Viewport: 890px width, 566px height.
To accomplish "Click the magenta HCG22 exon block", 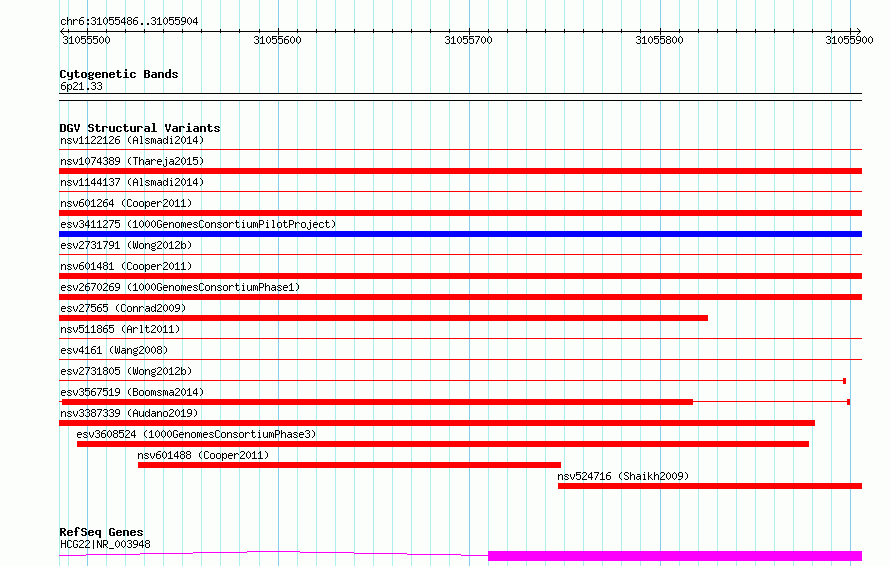I will pos(675,556).
